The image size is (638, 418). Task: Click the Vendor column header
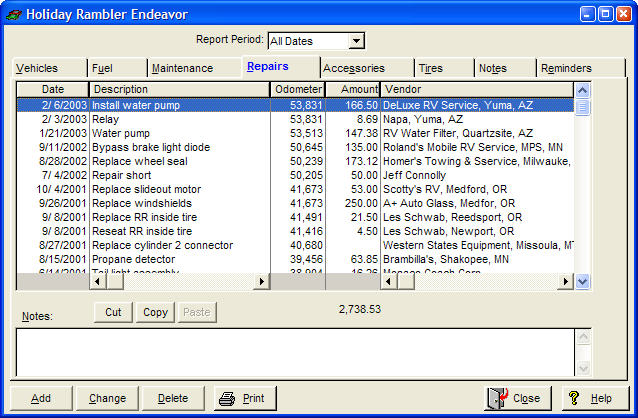click(x=477, y=90)
